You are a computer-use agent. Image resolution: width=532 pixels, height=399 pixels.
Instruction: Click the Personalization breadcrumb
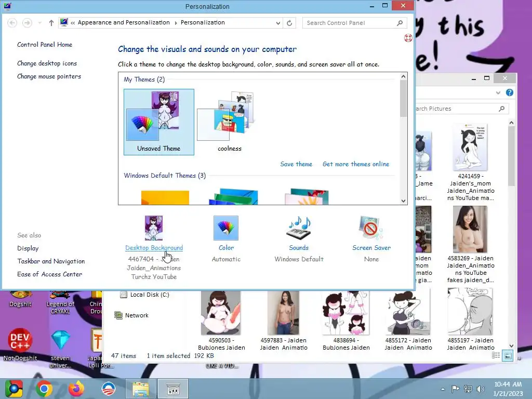click(203, 22)
